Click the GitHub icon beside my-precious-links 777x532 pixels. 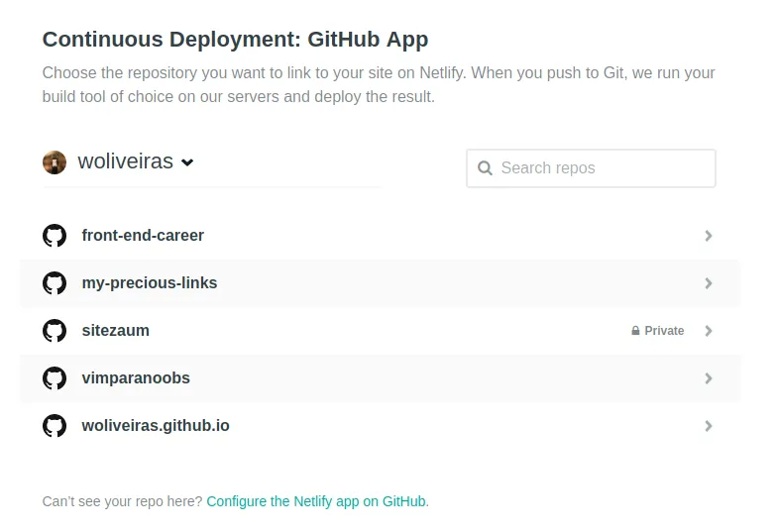pos(55,283)
